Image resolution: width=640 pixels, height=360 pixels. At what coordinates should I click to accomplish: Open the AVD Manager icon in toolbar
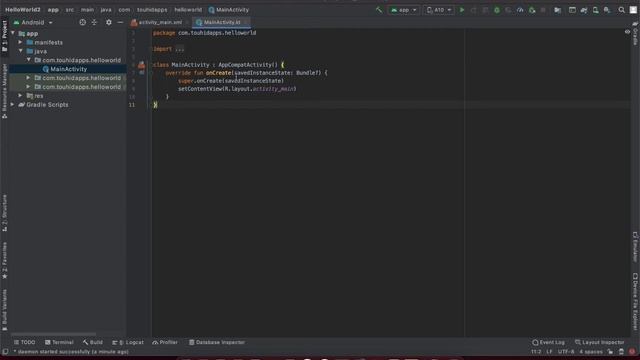pos(596,10)
